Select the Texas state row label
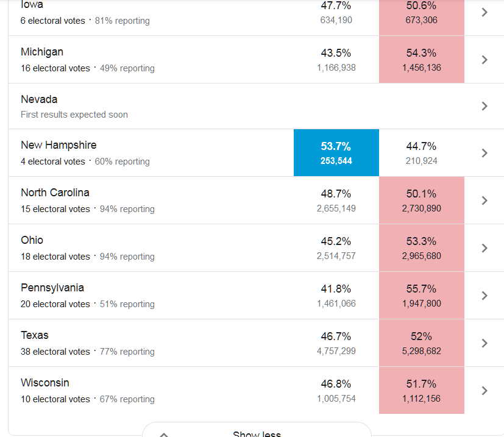 coord(35,335)
